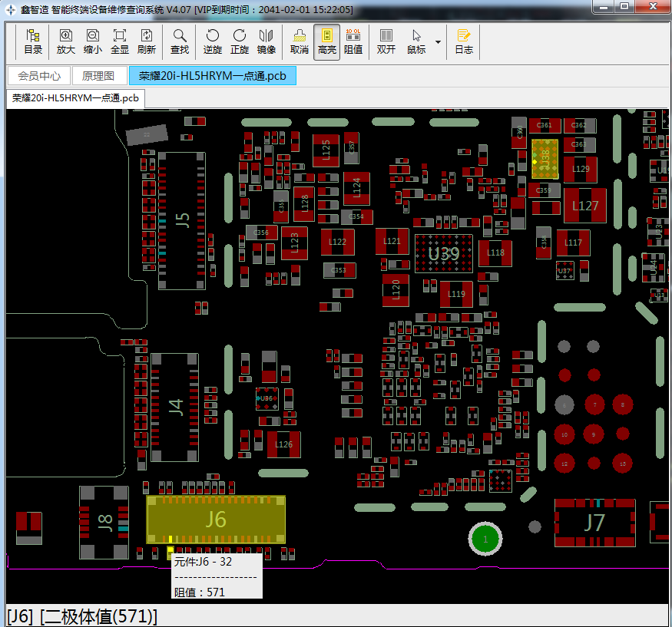This screenshot has height=627, width=672.
Task: Select capacitor C353
Action: click(x=339, y=270)
